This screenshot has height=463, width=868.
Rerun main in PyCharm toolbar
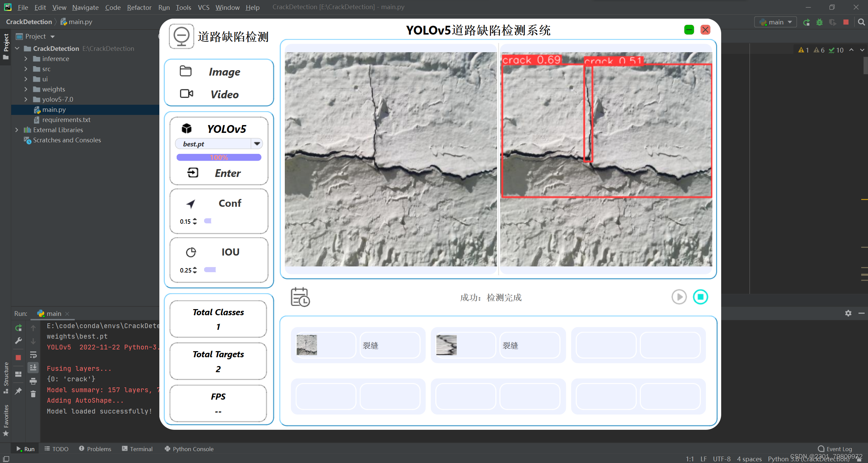point(807,22)
